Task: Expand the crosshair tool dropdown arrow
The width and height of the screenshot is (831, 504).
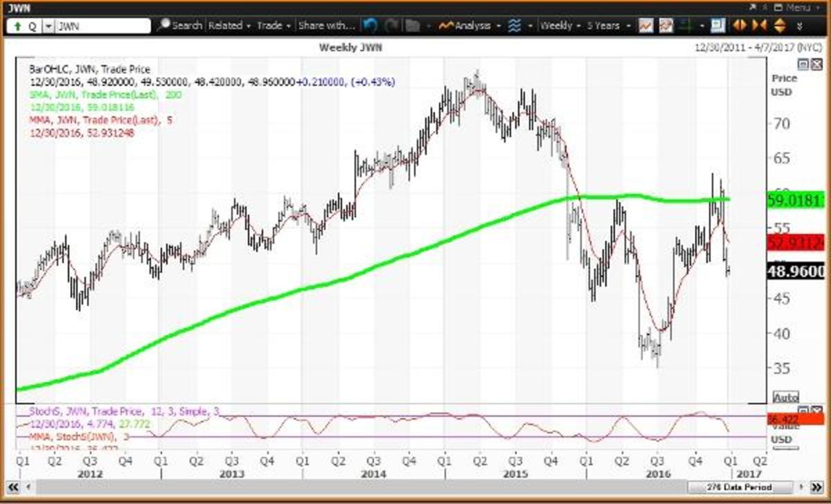Action: pyautogui.click(x=702, y=26)
